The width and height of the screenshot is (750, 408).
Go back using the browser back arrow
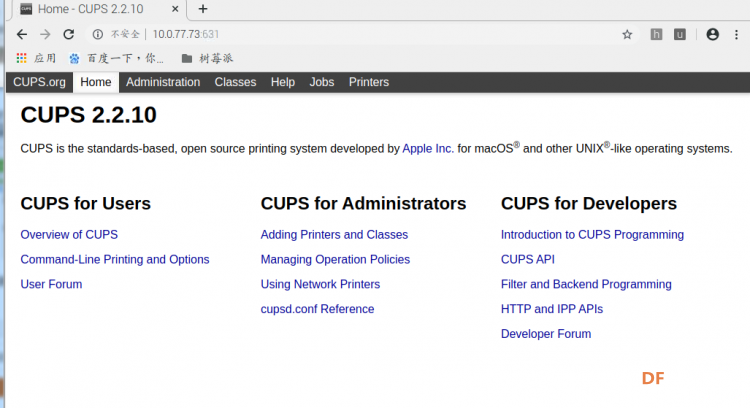tap(22, 34)
